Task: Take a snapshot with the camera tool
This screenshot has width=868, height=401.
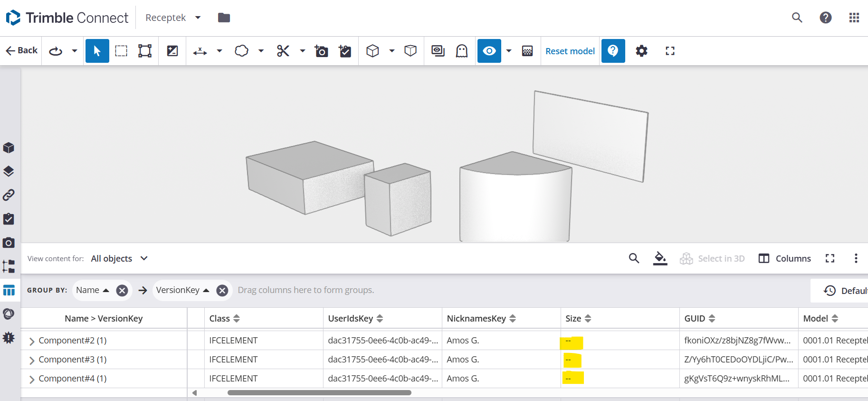Action: pos(322,51)
